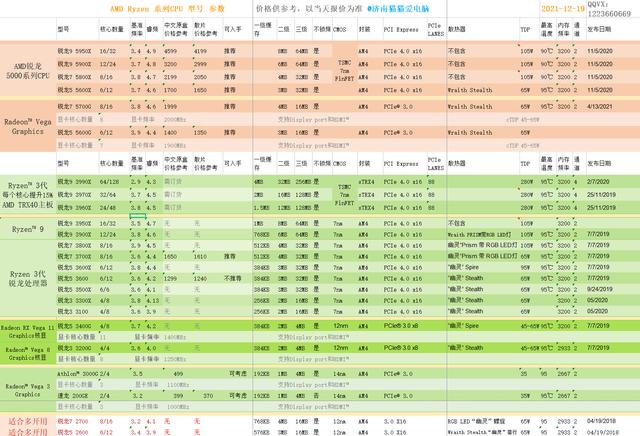Image resolution: width=640 pixels, height=436 pixels.
Task: Click the 'Athlon 3000G' model cell
Action: point(78,374)
